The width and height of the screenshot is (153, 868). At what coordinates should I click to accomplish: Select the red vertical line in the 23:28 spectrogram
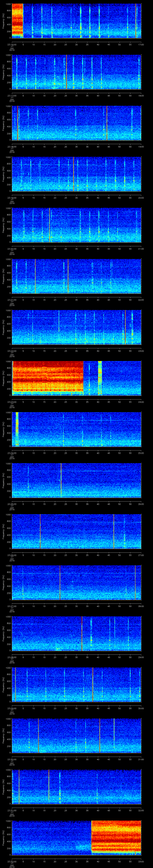(x=82, y=633)
